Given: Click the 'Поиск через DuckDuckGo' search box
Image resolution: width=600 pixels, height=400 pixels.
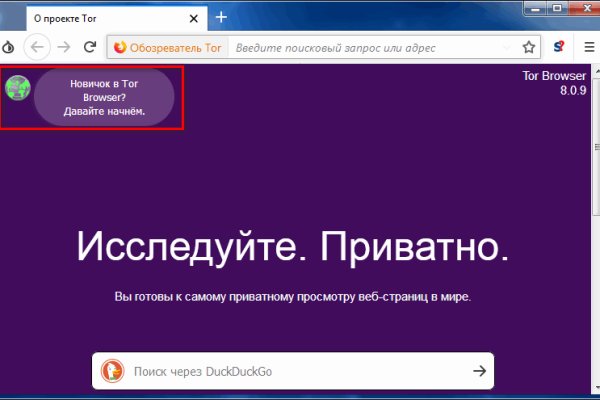Looking at the screenshot, I should click(x=290, y=372).
